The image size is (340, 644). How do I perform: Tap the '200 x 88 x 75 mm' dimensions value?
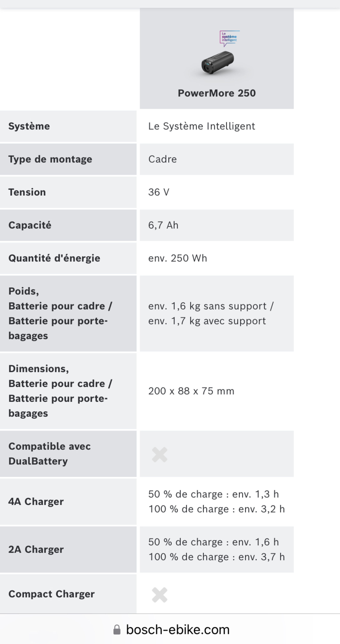click(x=191, y=391)
